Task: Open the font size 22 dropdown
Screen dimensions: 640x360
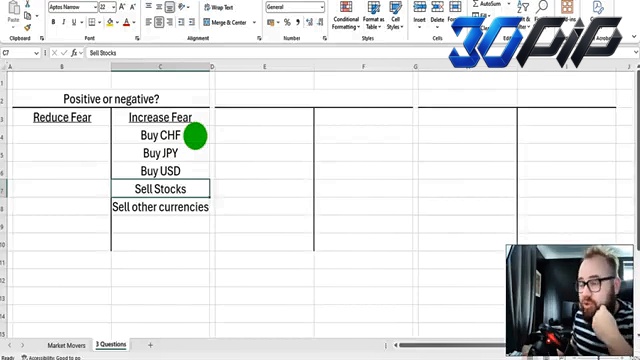Action: (113, 7)
